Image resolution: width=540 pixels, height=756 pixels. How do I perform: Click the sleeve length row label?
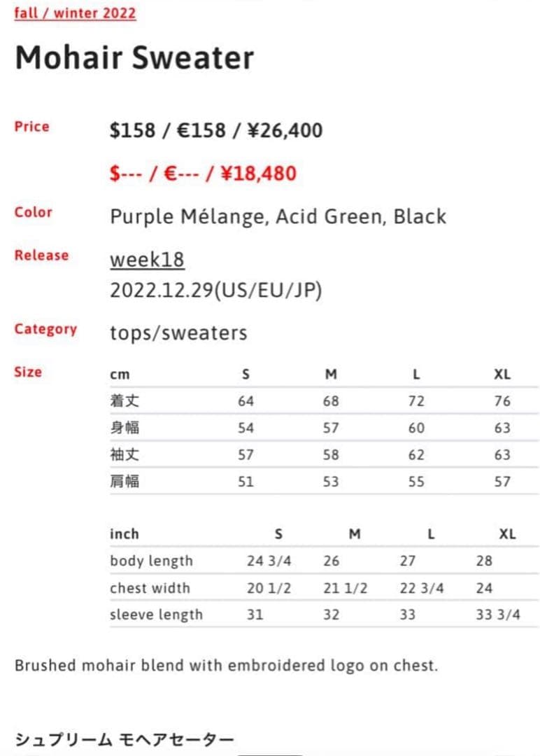tap(156, 615)
